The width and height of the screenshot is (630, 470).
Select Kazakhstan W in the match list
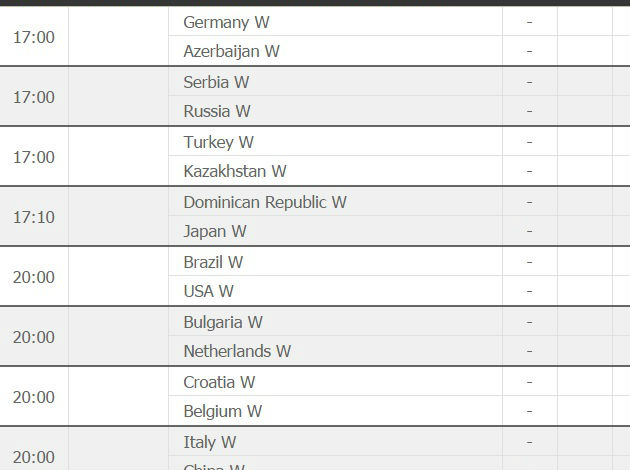[x=235, y=171]
